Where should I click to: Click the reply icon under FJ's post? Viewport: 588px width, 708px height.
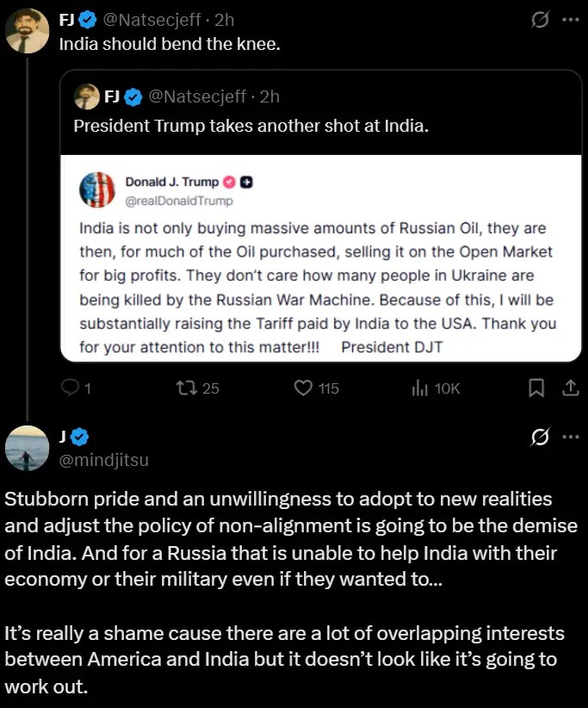coord(70,388)
